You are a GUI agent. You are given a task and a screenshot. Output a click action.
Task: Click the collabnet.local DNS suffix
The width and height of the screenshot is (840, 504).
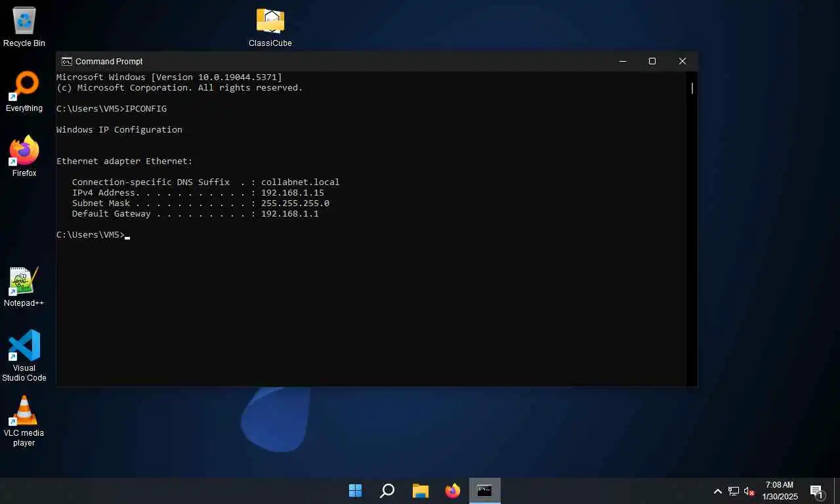pyautogui.click(x=301, y=182)
